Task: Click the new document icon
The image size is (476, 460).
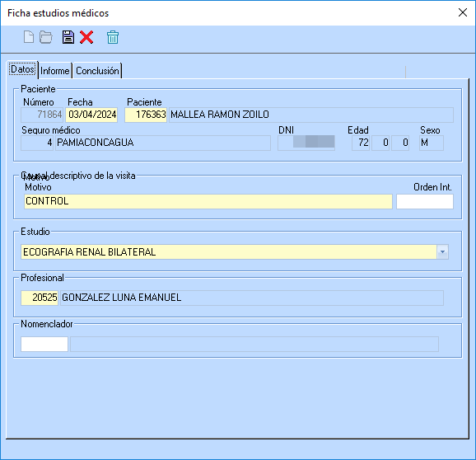Action: click(x=29, y=37)
